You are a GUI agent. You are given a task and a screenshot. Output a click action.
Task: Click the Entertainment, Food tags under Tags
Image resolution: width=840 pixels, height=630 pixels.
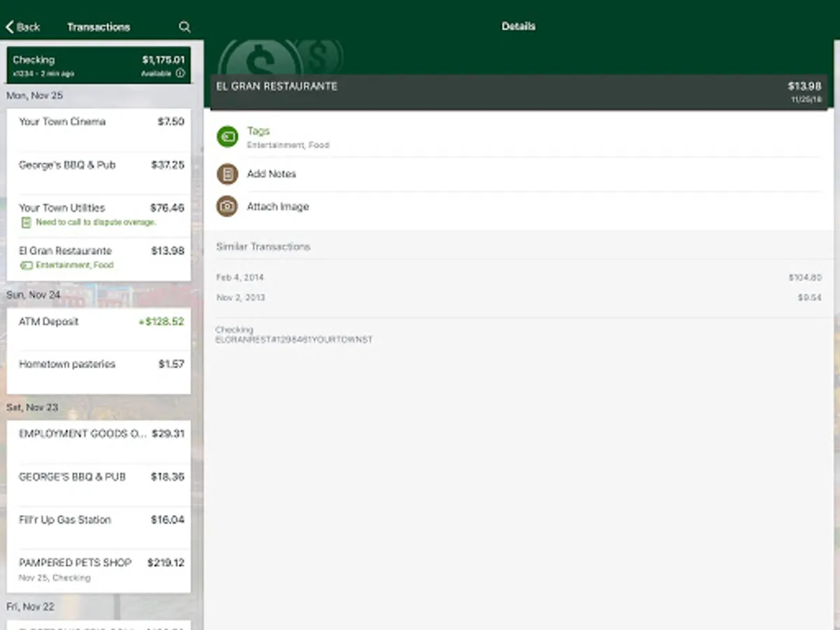[288, 145]
